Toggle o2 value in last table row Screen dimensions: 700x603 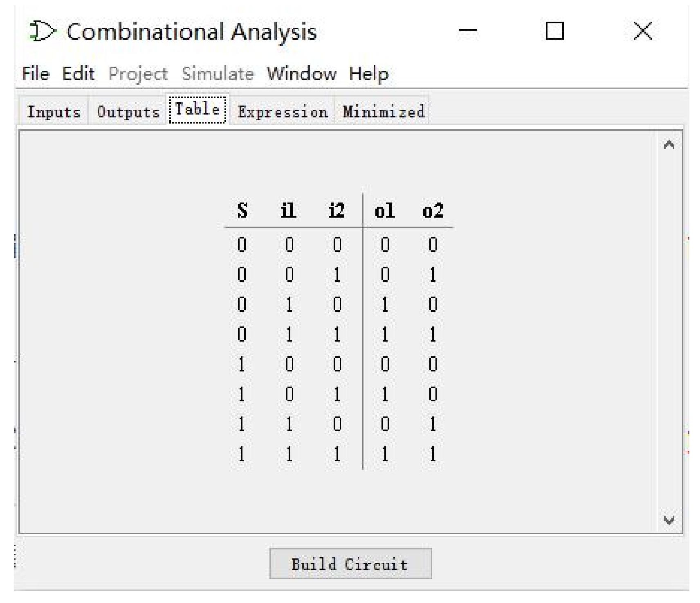tap(433, 454)
